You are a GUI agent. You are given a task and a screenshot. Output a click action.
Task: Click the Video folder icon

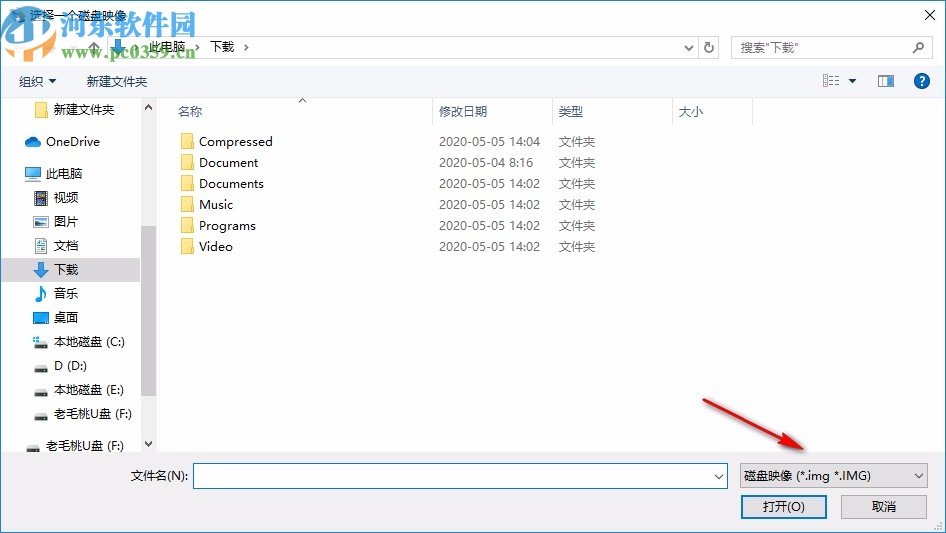[x=187, y=246]
